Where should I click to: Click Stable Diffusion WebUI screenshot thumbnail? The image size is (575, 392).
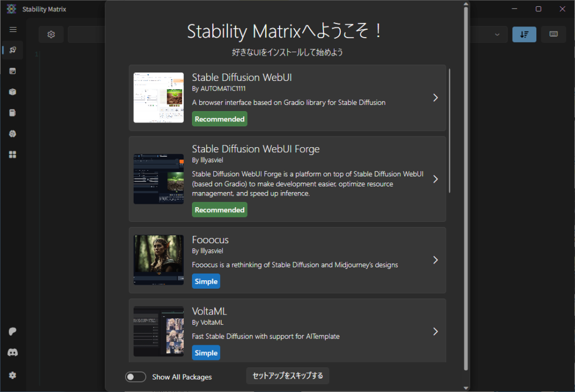(x=158, y=98)
